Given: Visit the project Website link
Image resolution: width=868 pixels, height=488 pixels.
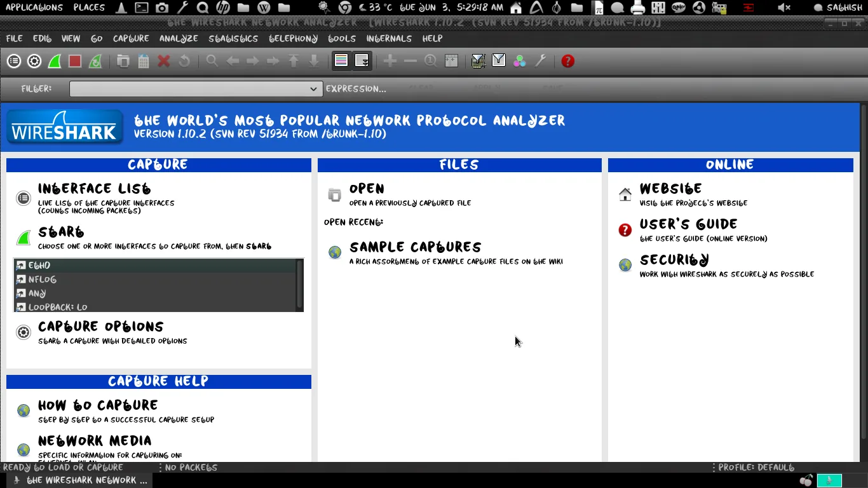Looking at the screenshot, I should [x=670, y=189].
